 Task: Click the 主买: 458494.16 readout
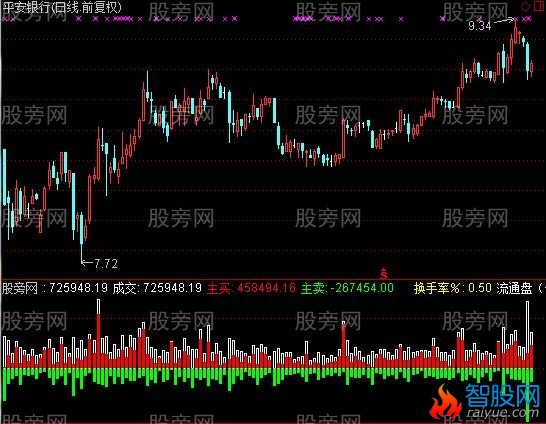tap(251, 288)
